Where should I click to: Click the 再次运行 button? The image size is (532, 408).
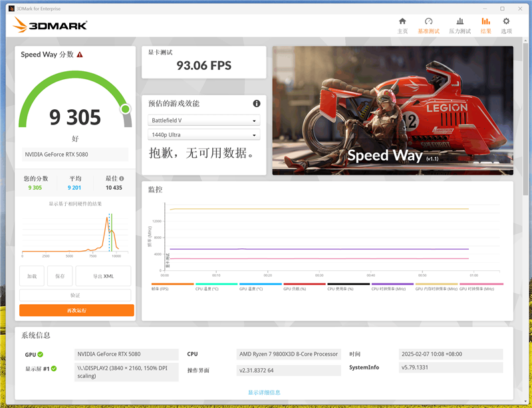76,310
